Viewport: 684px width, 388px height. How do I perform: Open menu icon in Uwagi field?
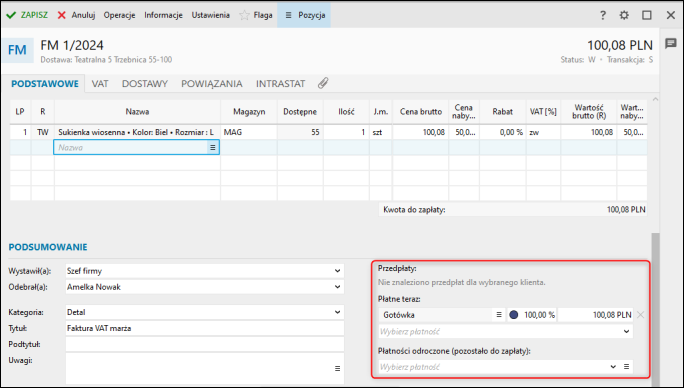coord(337,368)
